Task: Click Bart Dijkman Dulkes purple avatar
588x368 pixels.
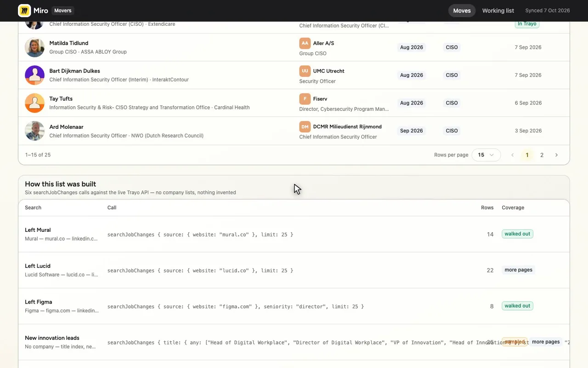Action: point(34,75)
